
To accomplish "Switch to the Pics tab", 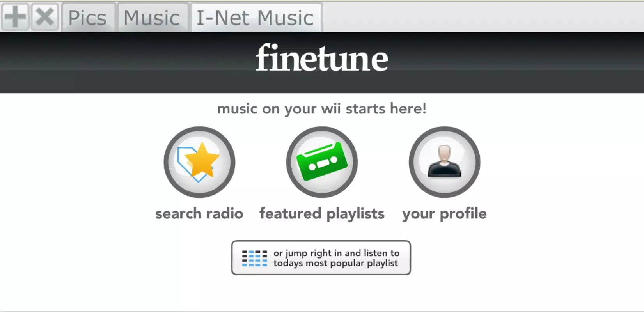I will pos(88,18).
